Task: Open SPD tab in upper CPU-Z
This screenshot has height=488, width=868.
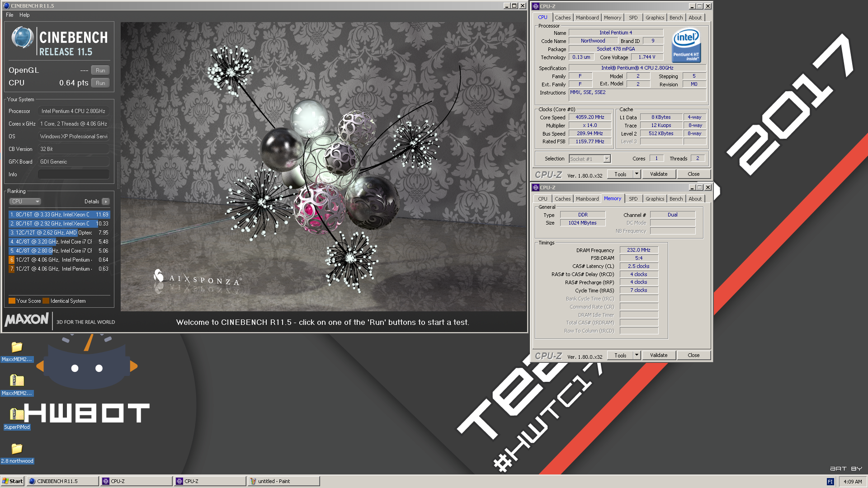Action: [x=633, y=18]
